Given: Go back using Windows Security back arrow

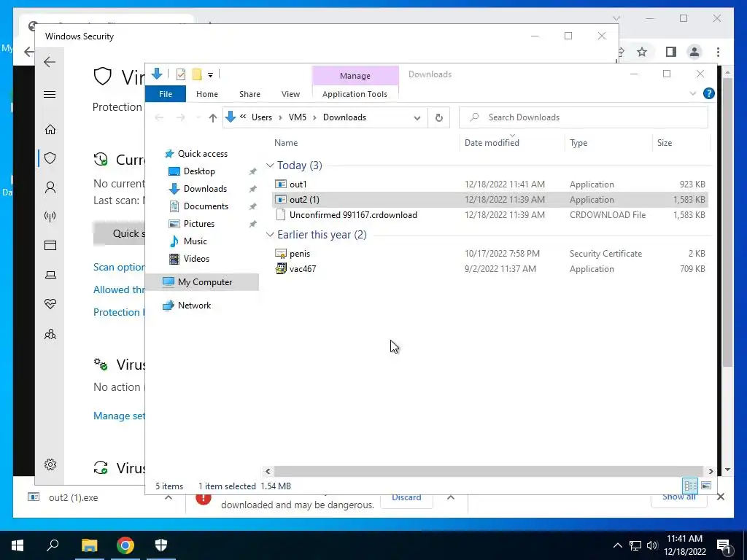Looking at the screenshot, I should tap(50, 62).
